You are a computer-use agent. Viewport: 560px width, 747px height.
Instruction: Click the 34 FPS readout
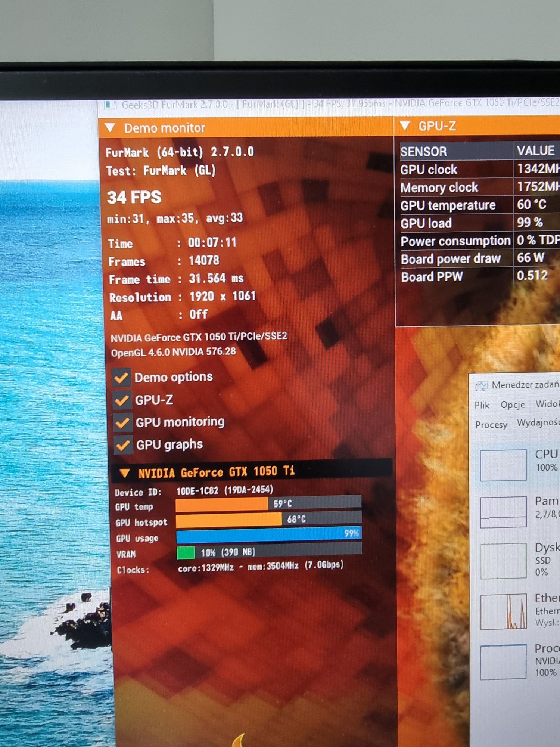(134, 197)
